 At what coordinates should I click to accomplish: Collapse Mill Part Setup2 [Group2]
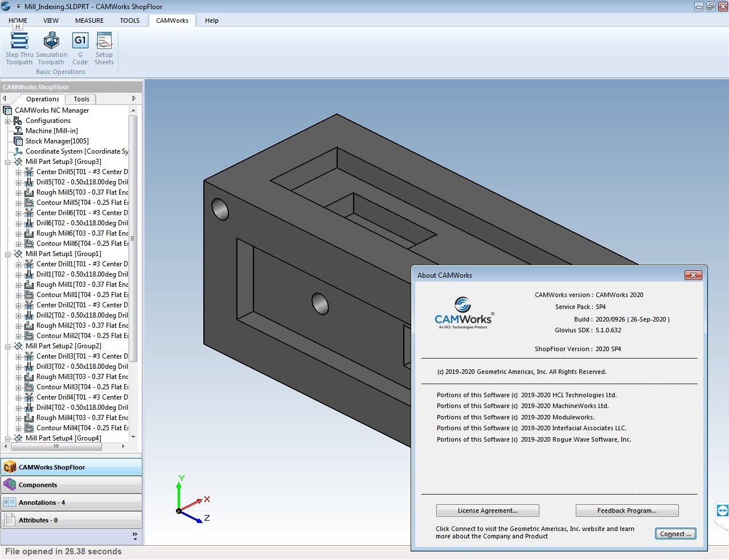(x=7, y=347)
